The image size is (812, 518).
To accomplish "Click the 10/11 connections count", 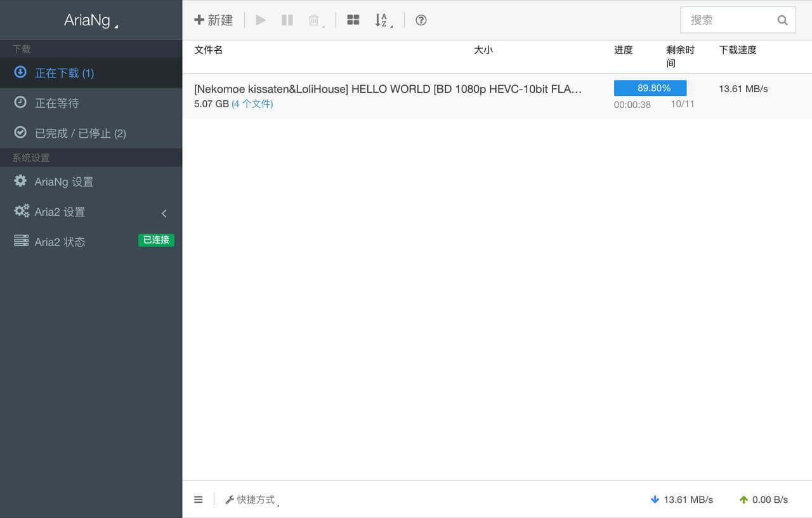I will tap(683, 104).
